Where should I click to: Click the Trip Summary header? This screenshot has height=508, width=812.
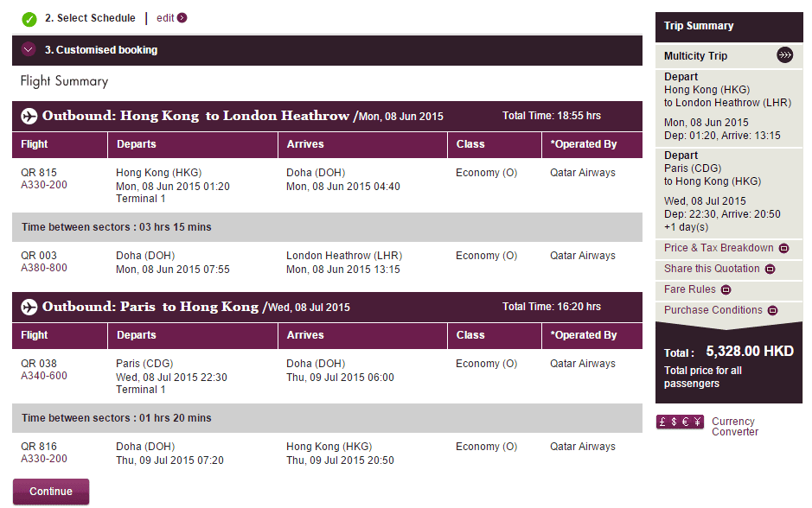coord(699,26)
